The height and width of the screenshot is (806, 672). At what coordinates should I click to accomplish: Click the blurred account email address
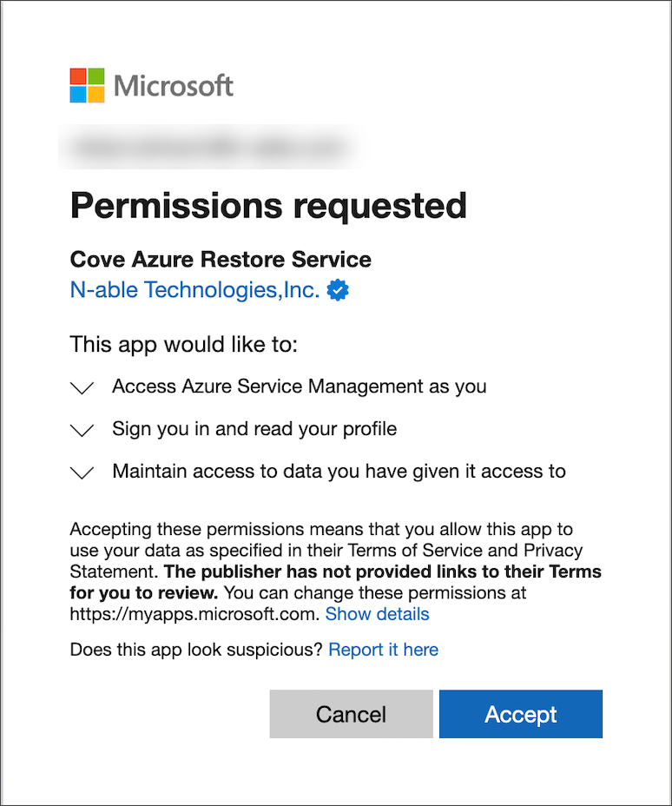point(208,148)
